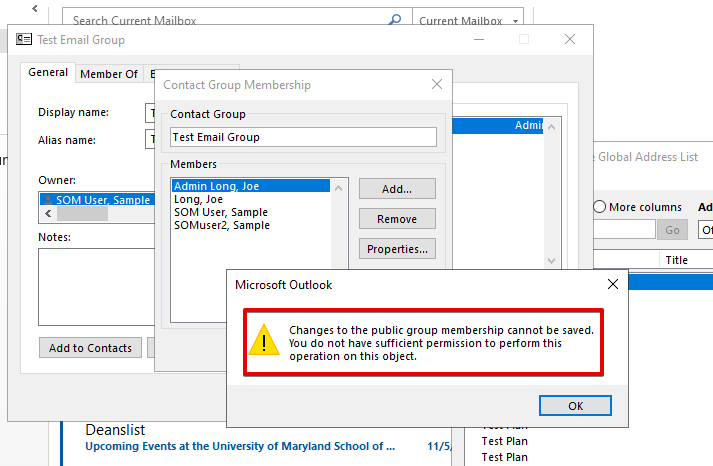Click the Owner list left scroll arrow

[x=47, y=214]
